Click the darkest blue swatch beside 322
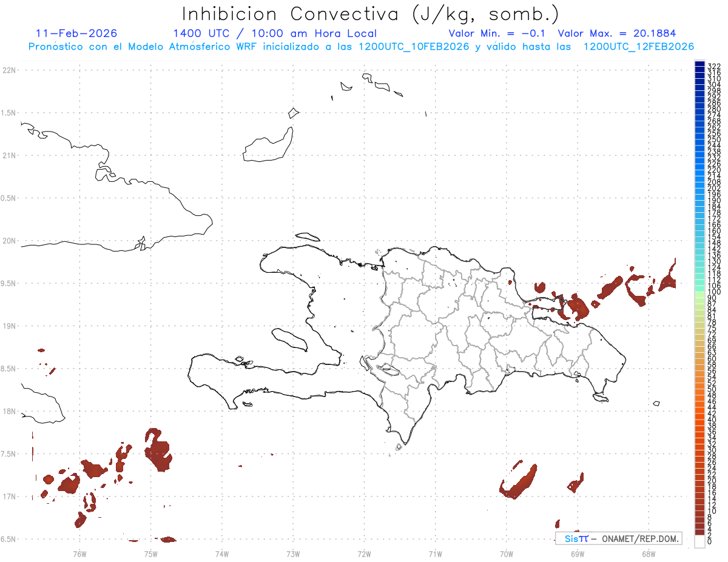728x562 pixels. [699, 64]
